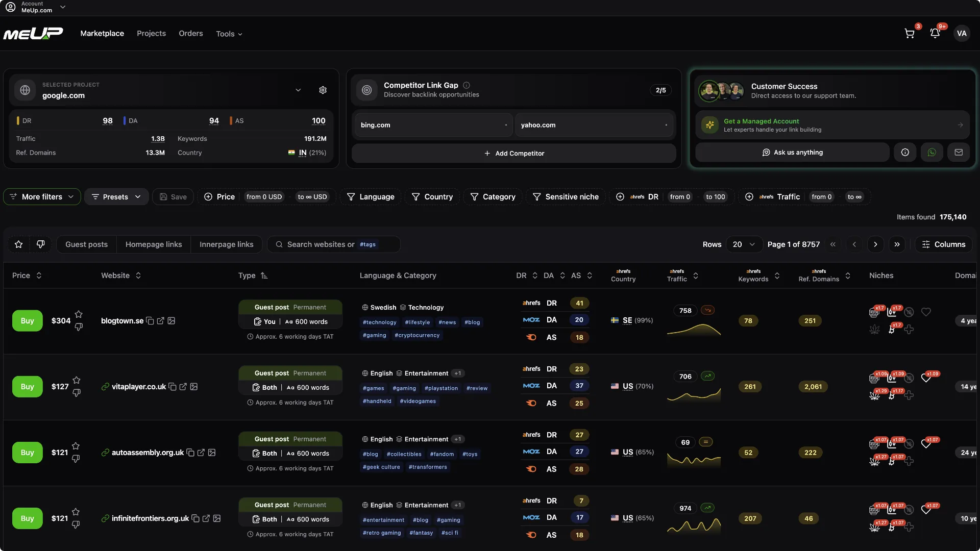This screenshot has width=980, height=551.
Task: Click the WhatsApp support icon
Action: [x=932, y=153]
